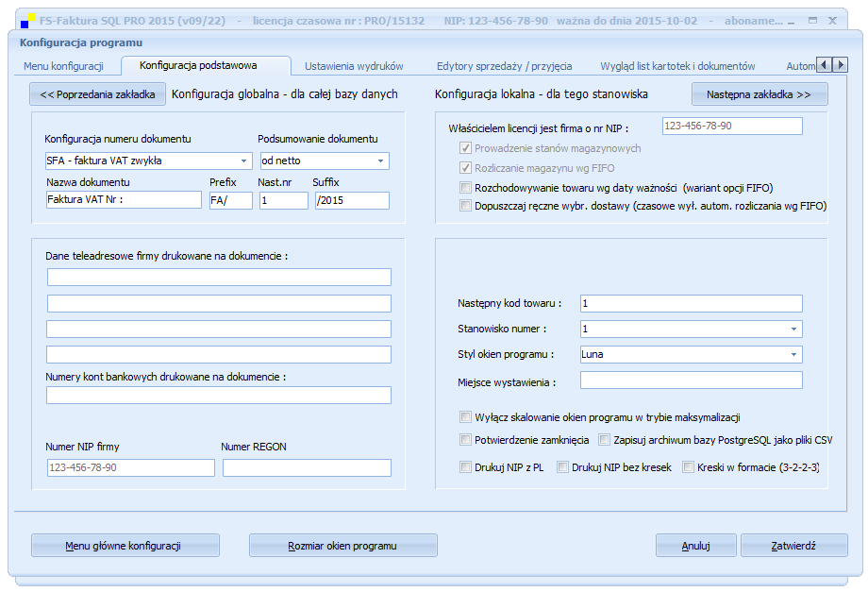Click the Anuluj button

point(696,546)
